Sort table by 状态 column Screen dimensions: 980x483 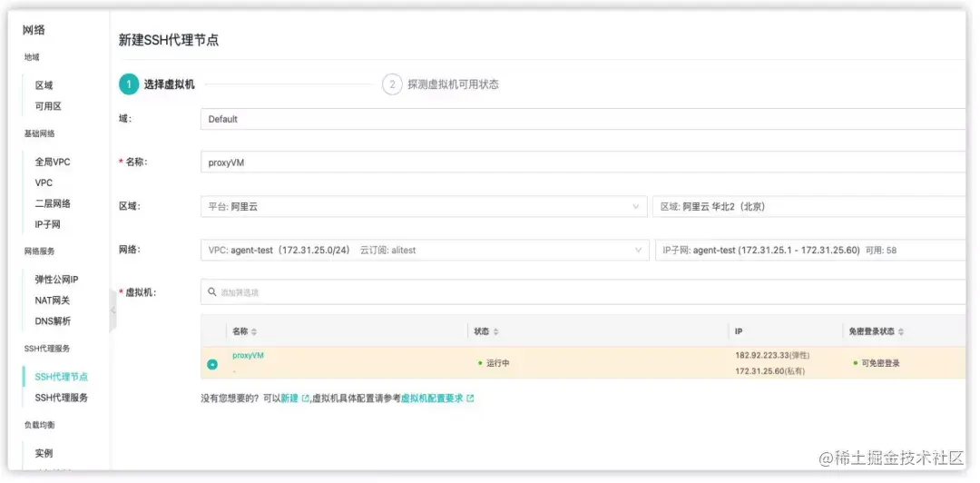point(495,331)
